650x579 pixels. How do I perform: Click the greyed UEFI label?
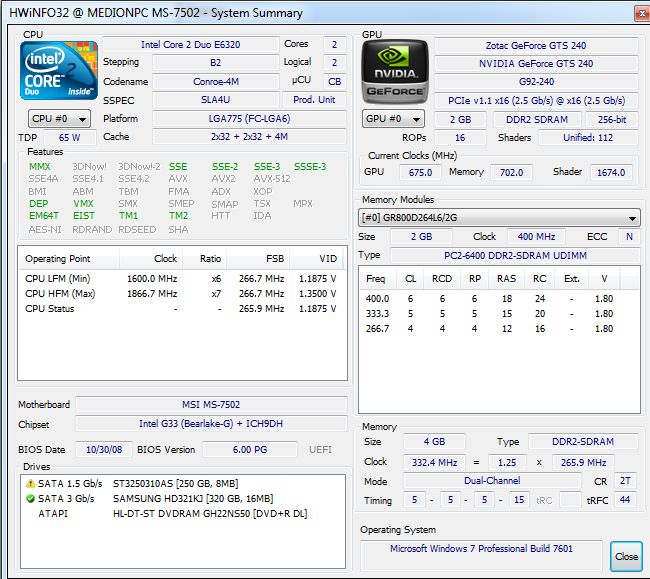pos(320,449)
